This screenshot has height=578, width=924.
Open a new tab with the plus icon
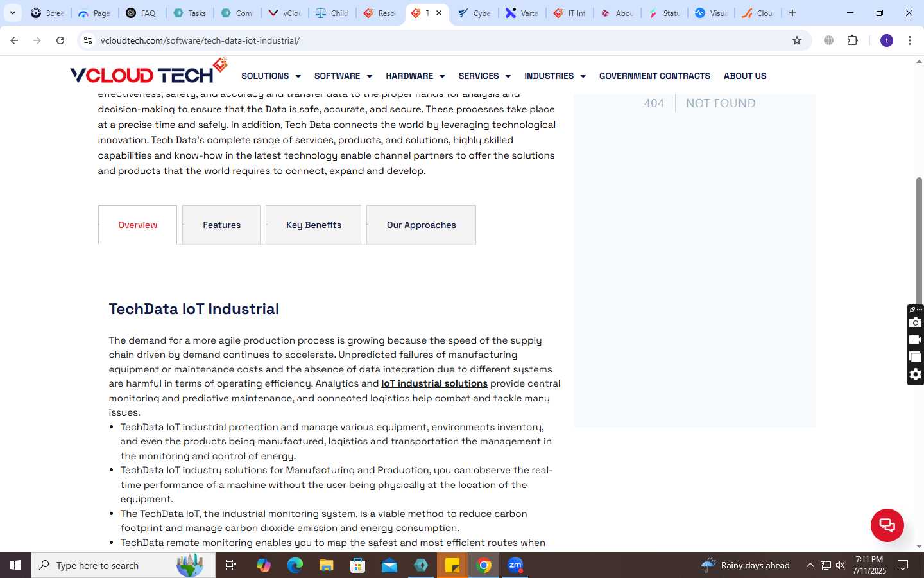click(x=792, y=13)
